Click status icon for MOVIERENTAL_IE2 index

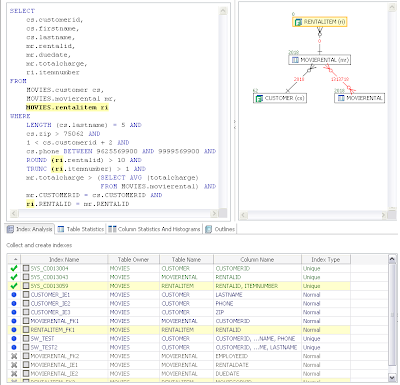14,373
